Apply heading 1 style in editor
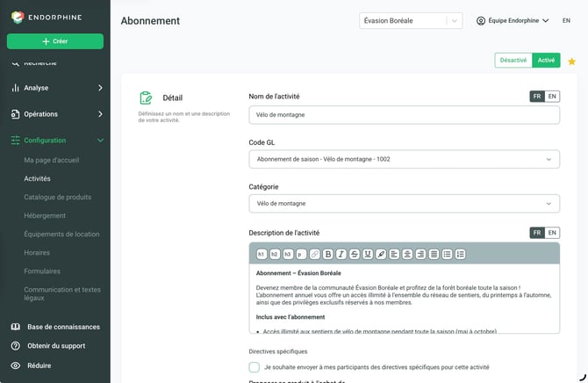Image resolution: width=588 pixels, height=383 pixels. click(x=262, y=254)
